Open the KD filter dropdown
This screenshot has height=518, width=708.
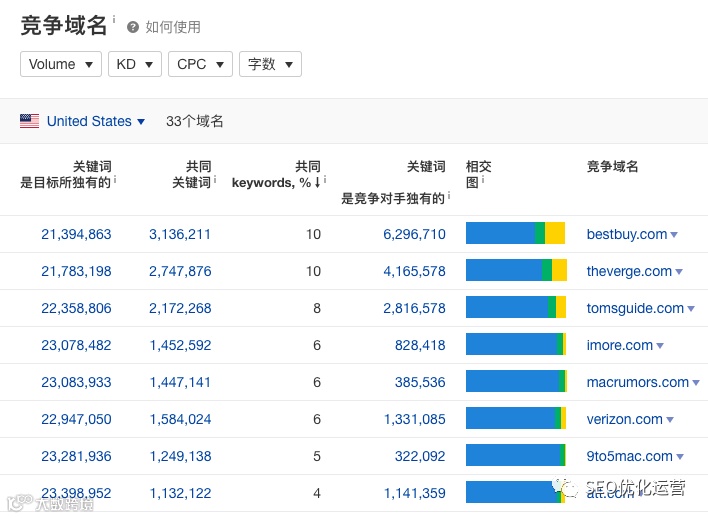[x=135, y=64]
